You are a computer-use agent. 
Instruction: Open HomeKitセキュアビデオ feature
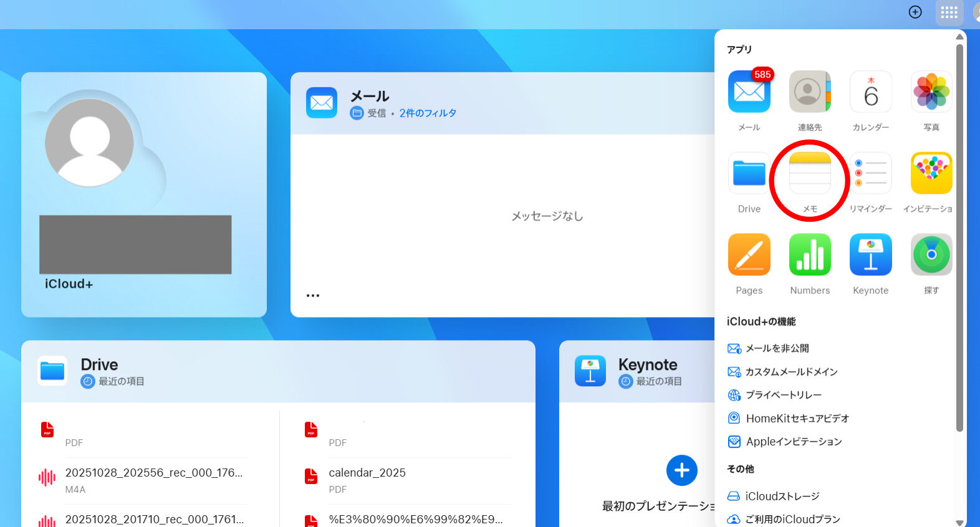click(x=788, y=418)
